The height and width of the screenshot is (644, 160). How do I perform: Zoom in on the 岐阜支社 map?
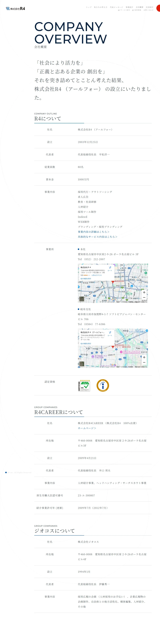(144, 357)
